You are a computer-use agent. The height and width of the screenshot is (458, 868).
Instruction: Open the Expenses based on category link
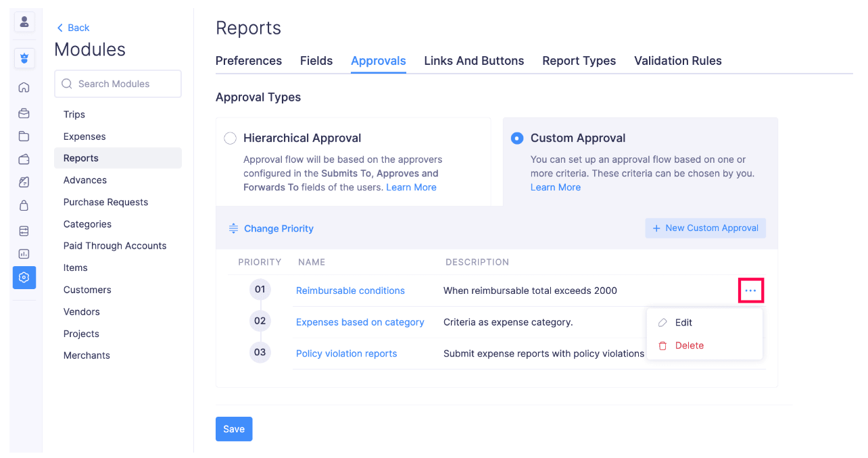click(x=360, y=322)
